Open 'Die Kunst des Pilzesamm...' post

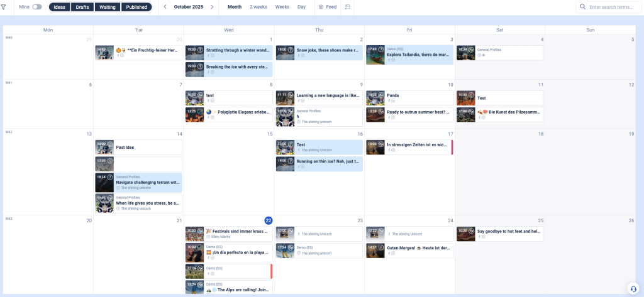tap(500, 114)
